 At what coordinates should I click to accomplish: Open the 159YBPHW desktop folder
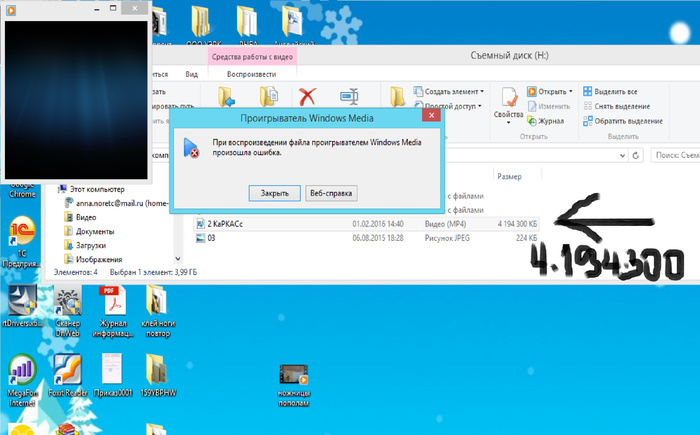158,376
